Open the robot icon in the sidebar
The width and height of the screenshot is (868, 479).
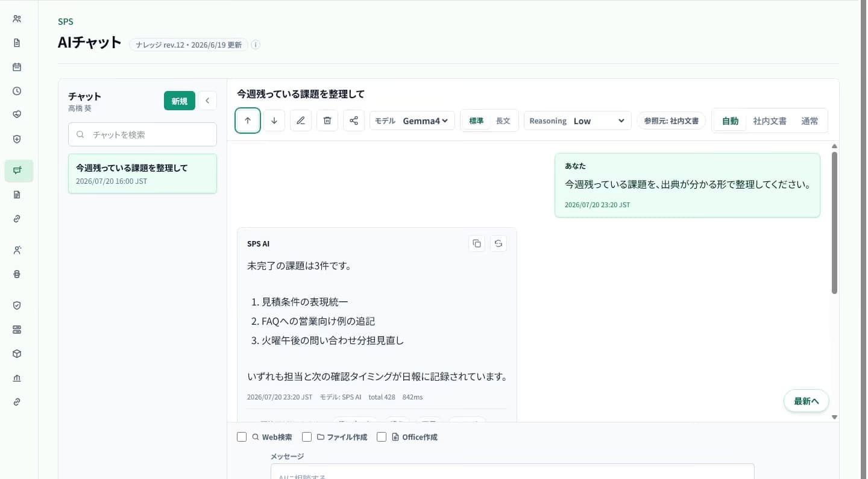(17, 274)
